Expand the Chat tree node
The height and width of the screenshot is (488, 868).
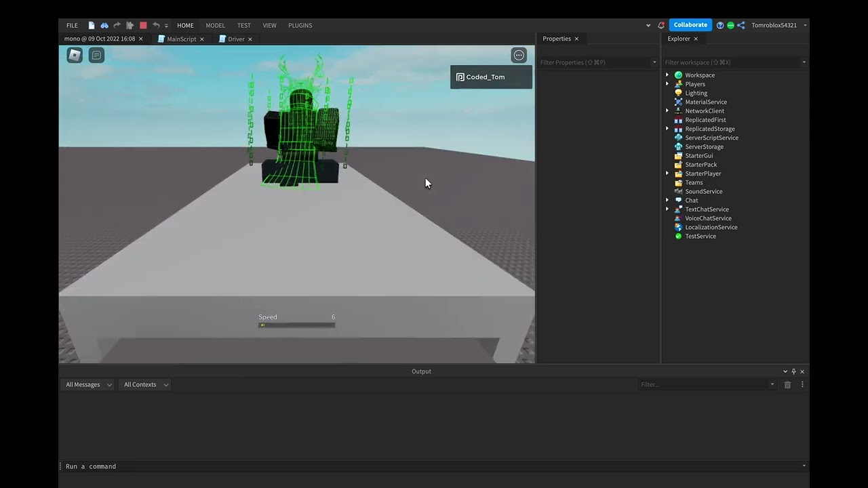(667, 200)
